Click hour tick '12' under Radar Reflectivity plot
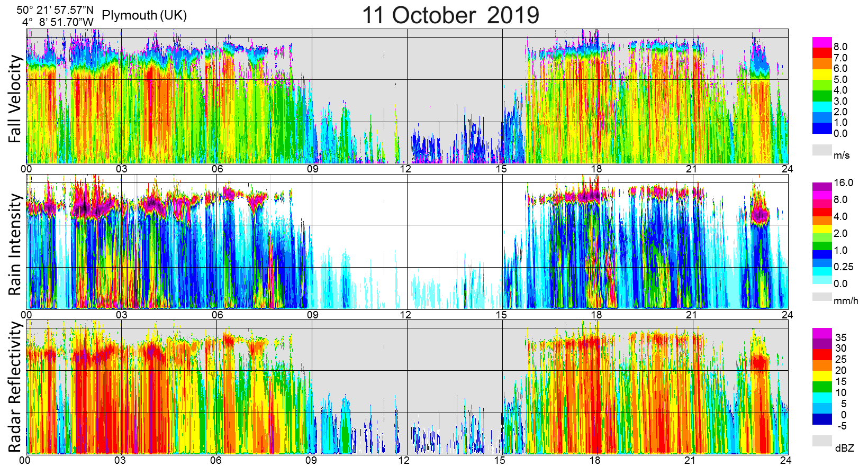 pos(404,460)
